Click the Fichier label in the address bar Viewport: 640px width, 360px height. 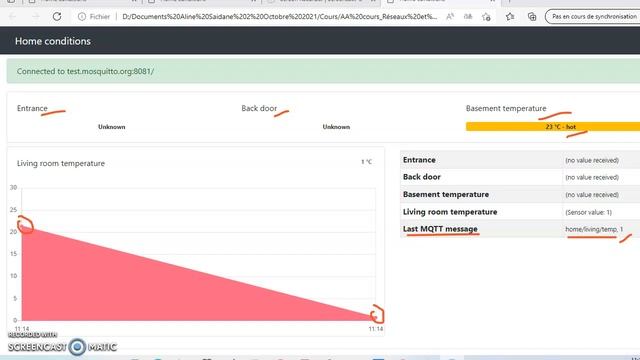[100, 17]
